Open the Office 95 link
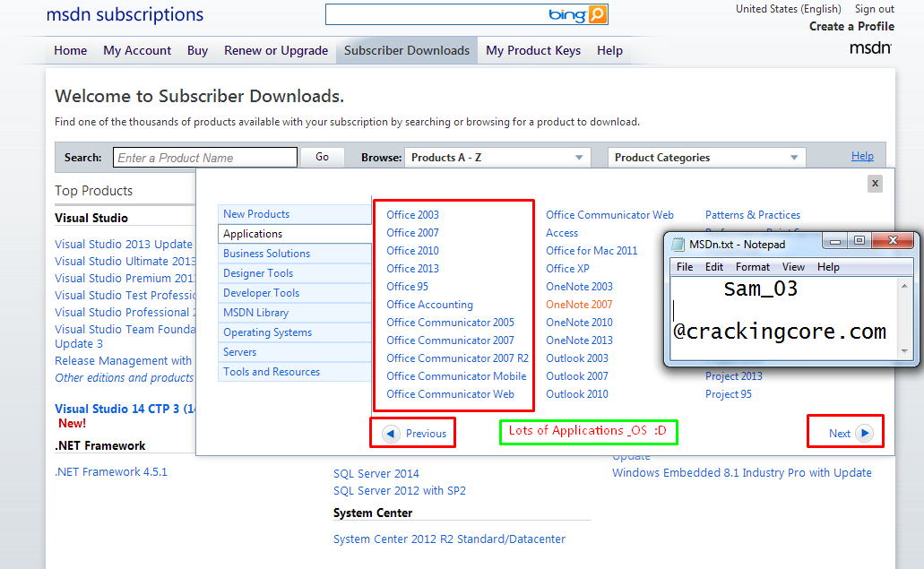The width and height of the screenshot is (924, 569). 407,286
